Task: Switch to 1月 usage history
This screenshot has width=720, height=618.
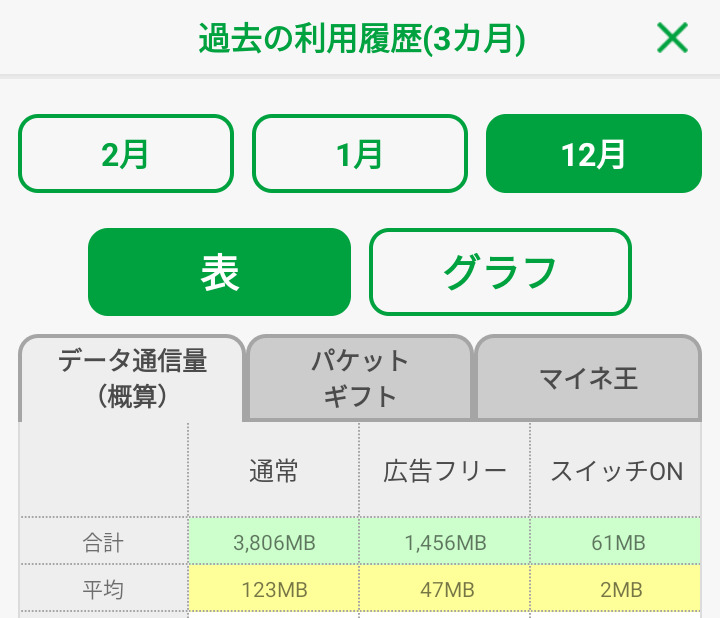Action: coord(360,154)
